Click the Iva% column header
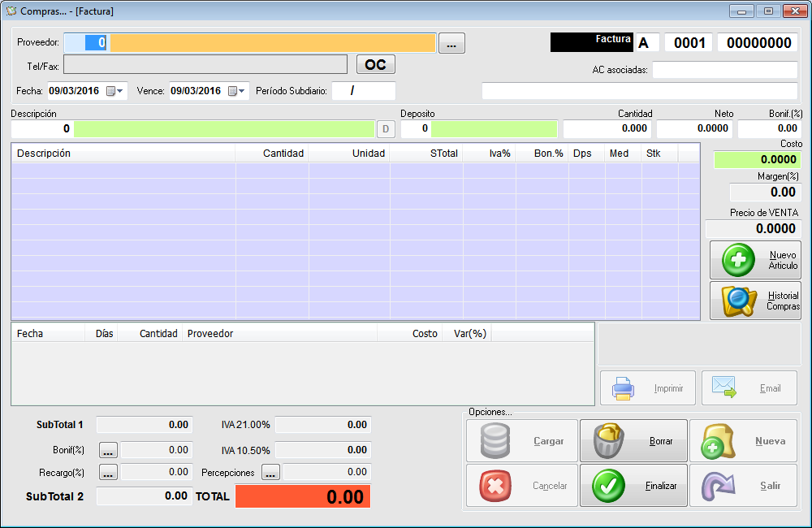 pos(489,154)
